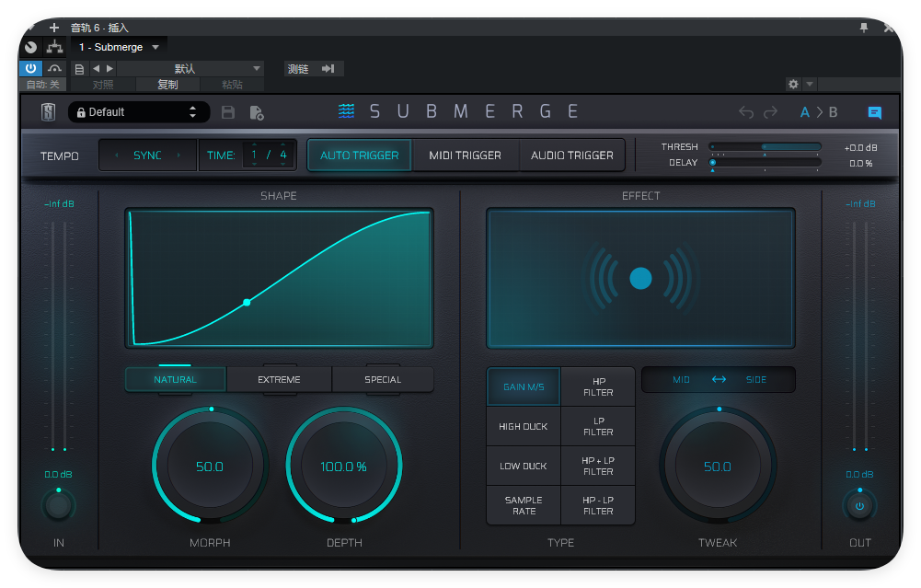Click the OUT 0.0 dB value
The image size is (921, 588).
coord(859,474)
